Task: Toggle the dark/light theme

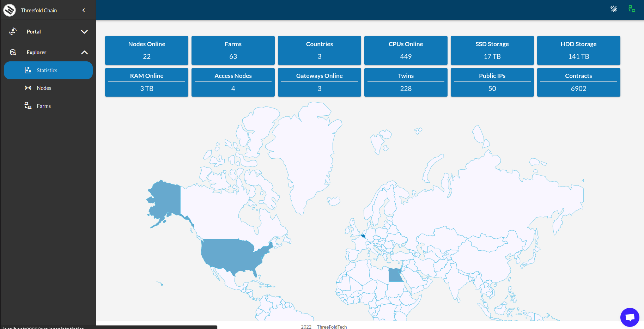Action: pos(614,9)
